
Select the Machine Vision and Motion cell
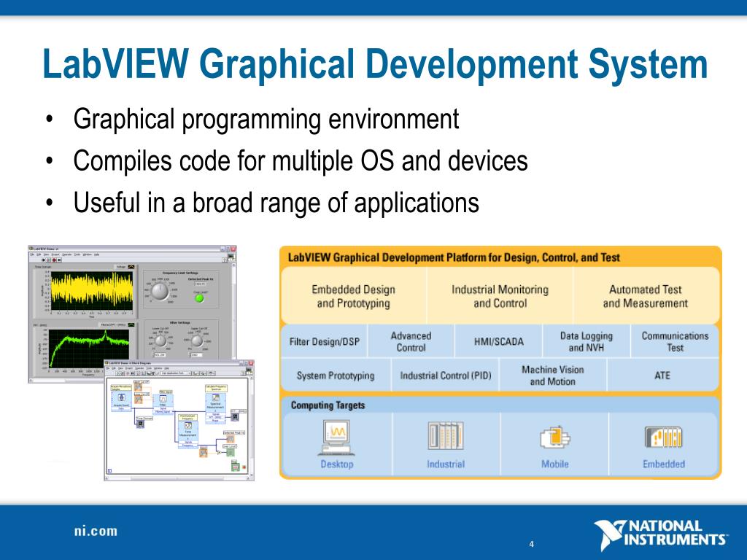[553, 376]
